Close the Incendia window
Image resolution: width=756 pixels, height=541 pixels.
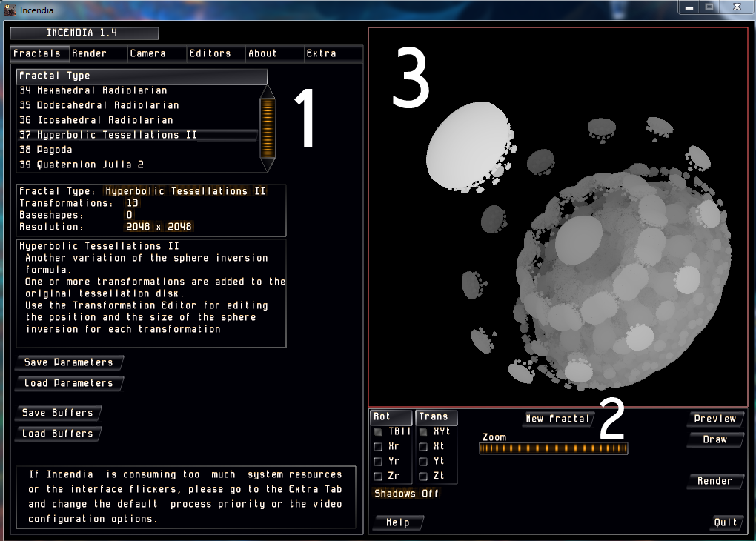[x=737, y=7]
